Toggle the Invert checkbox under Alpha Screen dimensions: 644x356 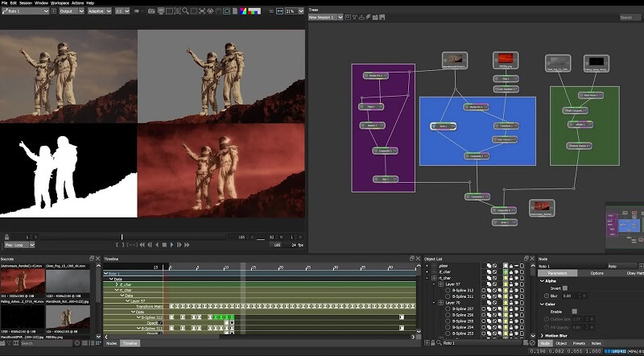point(565,288)
